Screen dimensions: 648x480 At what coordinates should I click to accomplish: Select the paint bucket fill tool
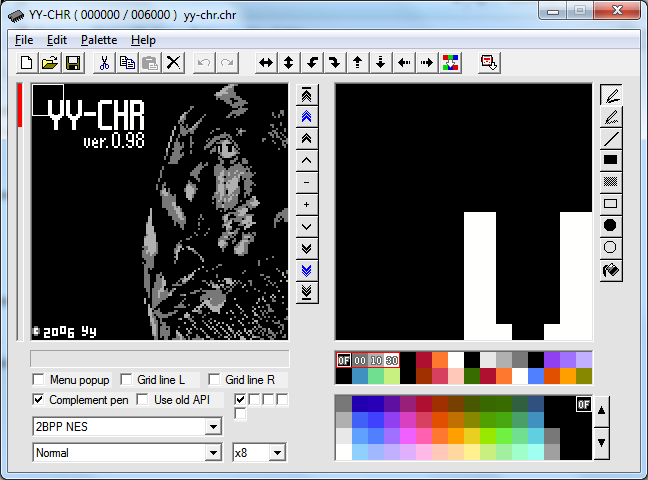coord(610,270)
